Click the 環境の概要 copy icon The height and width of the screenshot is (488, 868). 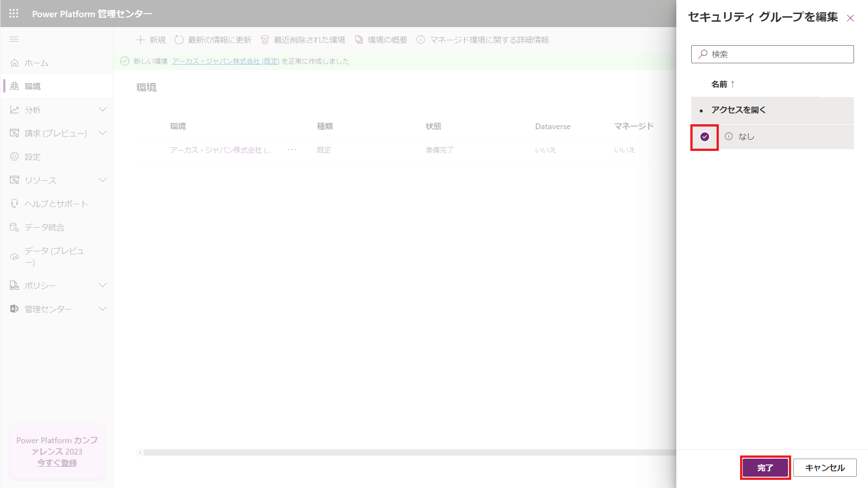pyautogui.click(x=359, y=40)
